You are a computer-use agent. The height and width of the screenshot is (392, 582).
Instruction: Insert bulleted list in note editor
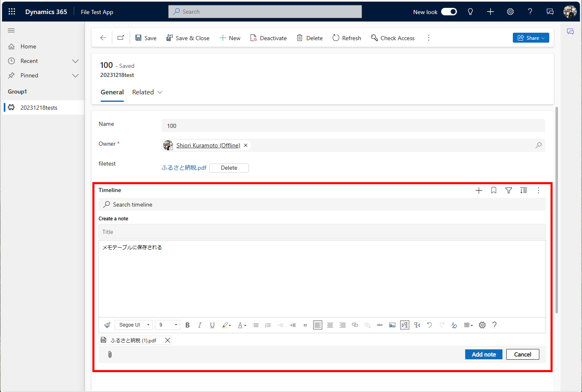[x=256, y=325]
